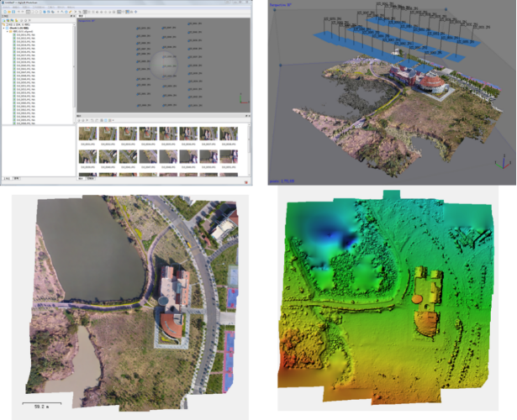This screenshot has height=420, width=517.
Task: Select Chunk 1 in the workspace tree
Action: coord(18,28)
